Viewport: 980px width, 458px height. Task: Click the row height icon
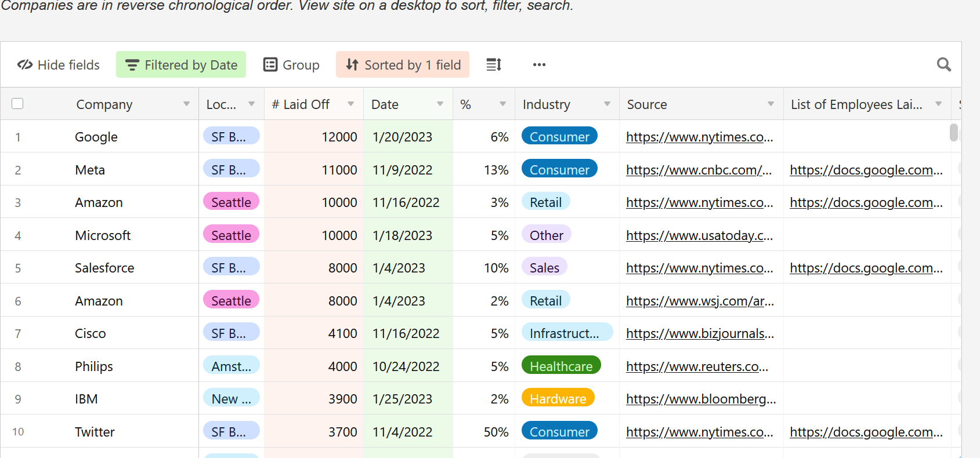[x=494, y=64]
